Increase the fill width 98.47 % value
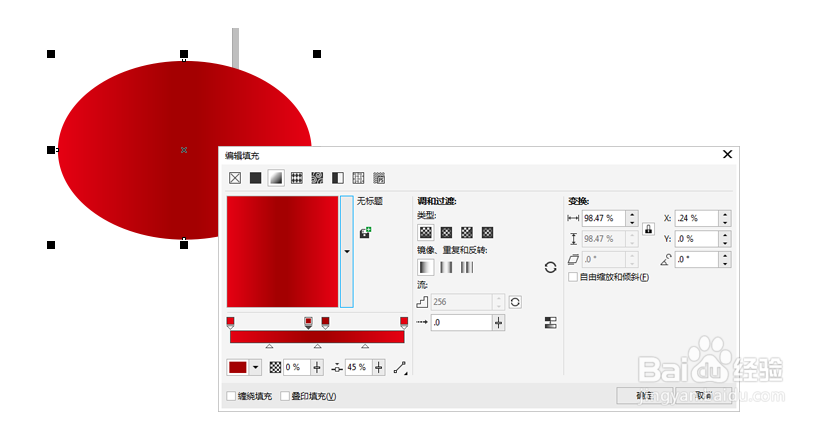 (x=632, y=214)
